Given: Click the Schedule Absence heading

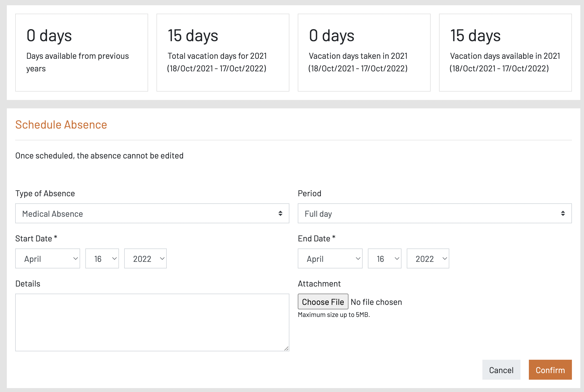Looking at the screenshot, I should [x=61, y=125].
